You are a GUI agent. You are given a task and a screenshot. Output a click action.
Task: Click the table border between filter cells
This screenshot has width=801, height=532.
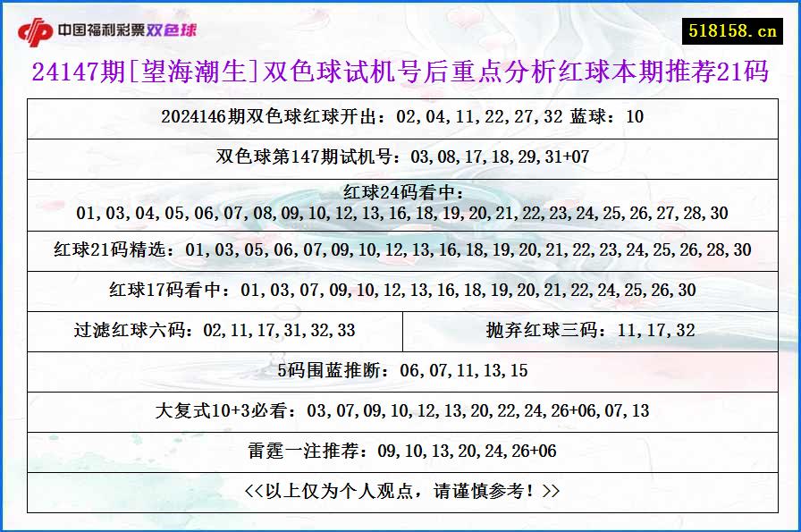(400, 330)
